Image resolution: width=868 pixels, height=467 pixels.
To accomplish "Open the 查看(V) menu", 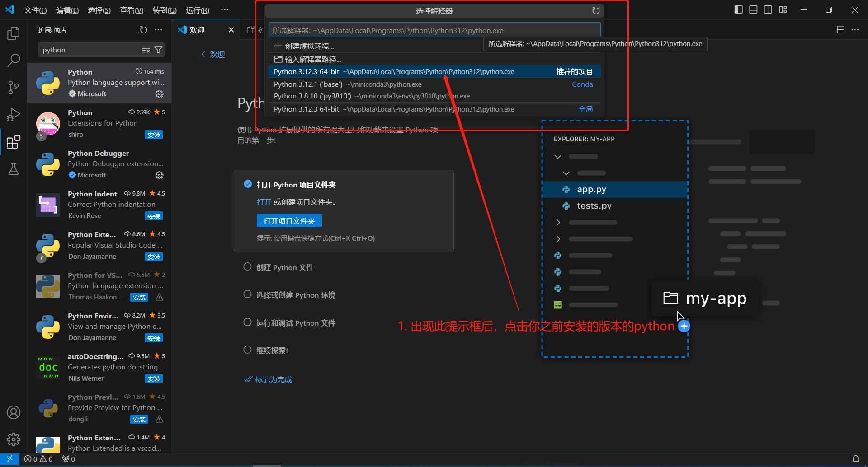I will click(132, 10).
